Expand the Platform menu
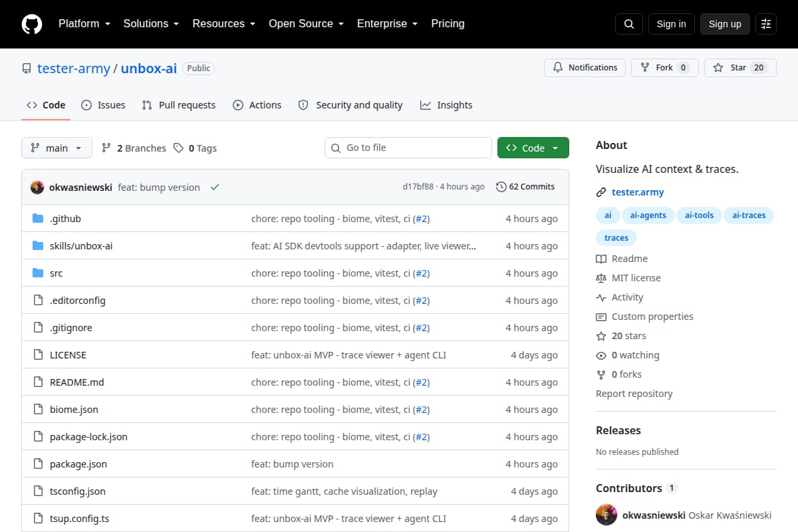The height and width of the screenshot is (532, 798). (x=84, y=24)
